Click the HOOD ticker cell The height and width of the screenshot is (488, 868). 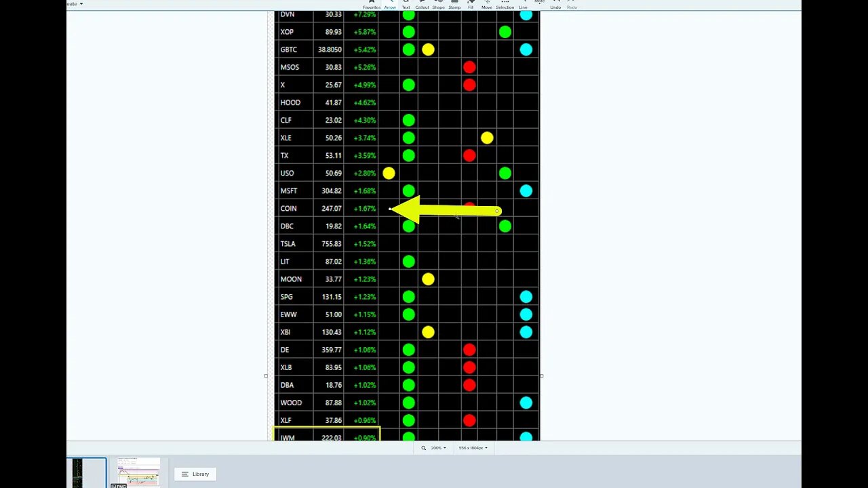pos(296,102)
